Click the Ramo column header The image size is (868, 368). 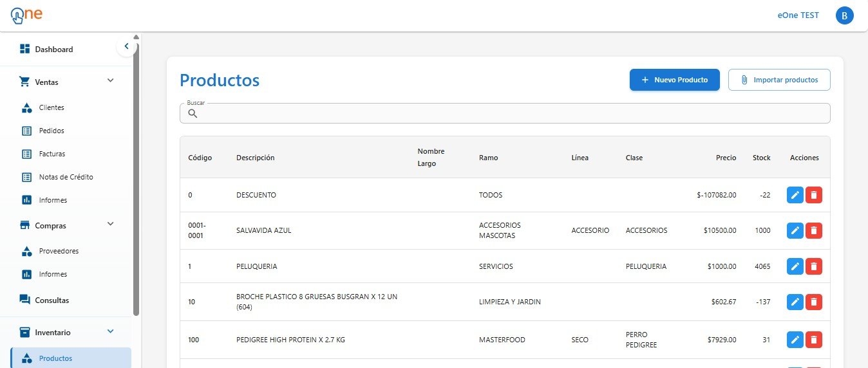pos(488,158)
